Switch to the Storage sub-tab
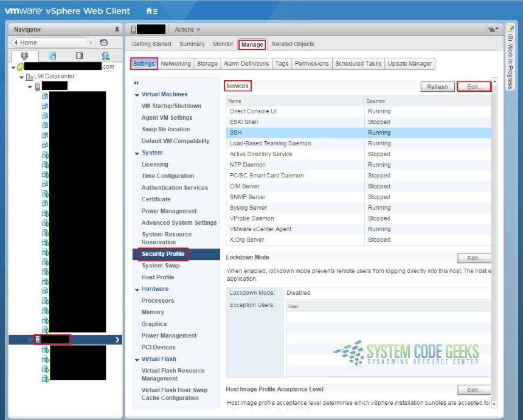The height and width of the screenshot is (420, 523). click(x=207, y=63)
